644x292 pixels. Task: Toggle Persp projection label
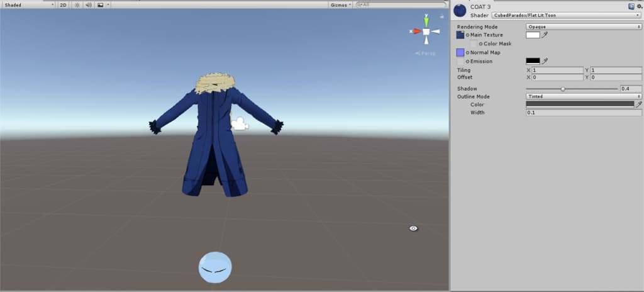pyautogui.click(x=426, y=53)
